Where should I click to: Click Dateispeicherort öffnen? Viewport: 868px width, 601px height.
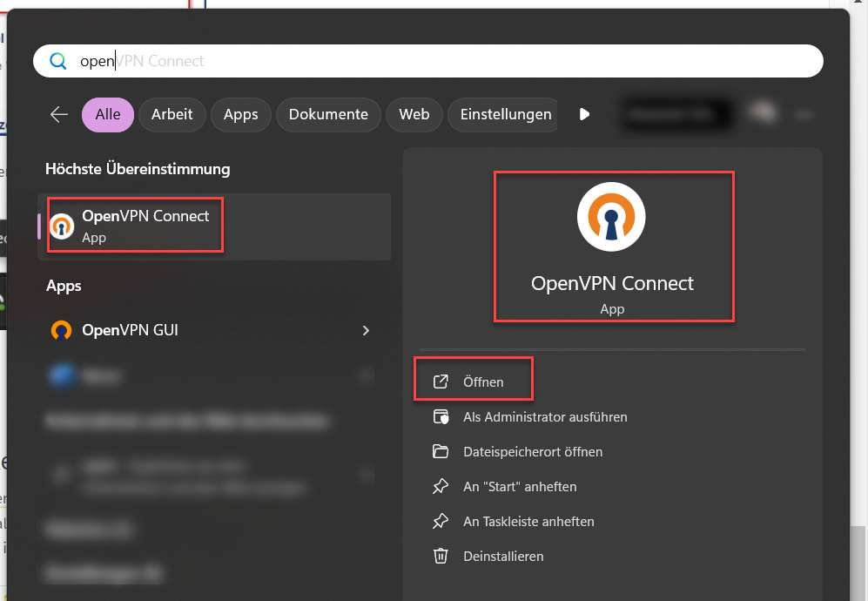(518, 451)
